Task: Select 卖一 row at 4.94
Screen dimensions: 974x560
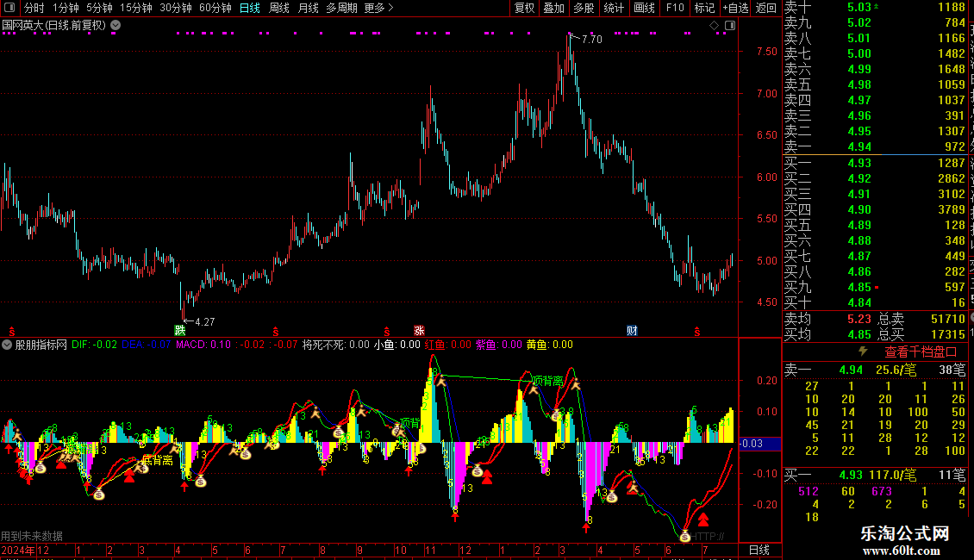Action: (875, 146)
